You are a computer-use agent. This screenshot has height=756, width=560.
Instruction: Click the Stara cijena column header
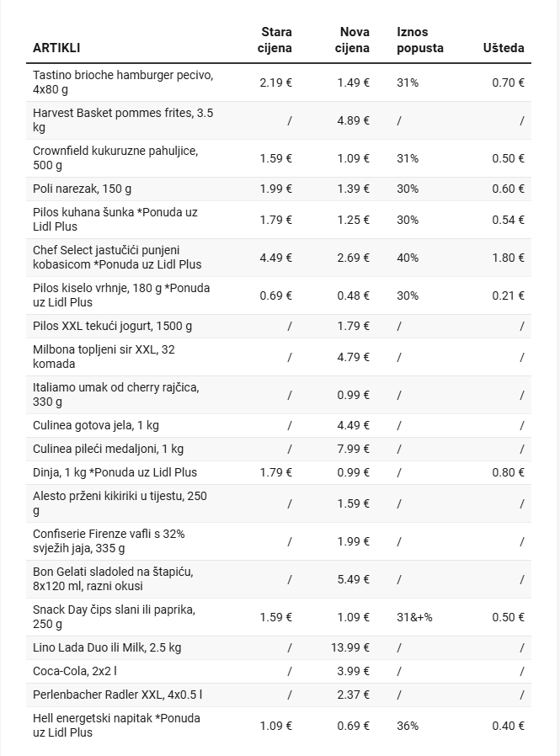pyautogui.click(x=275, y=40)
